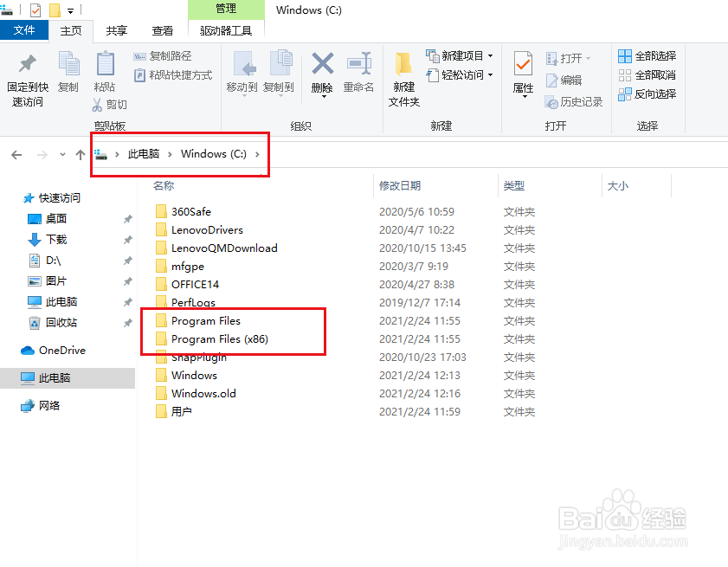
Task: Sort by Size (大小) column header
Action: tap(617, 186)
